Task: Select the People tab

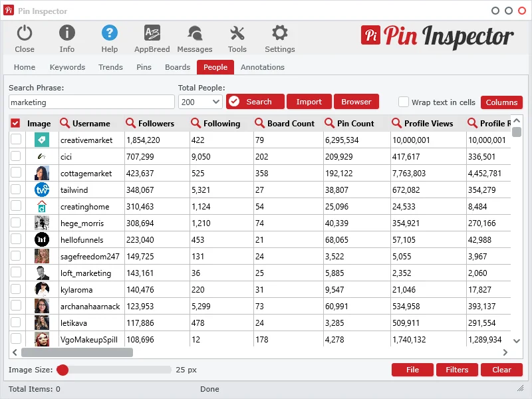Action: 215,67
